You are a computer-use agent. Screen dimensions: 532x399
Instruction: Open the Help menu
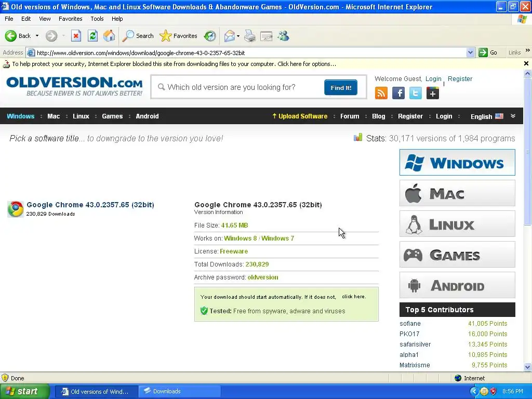click(117, 19)
